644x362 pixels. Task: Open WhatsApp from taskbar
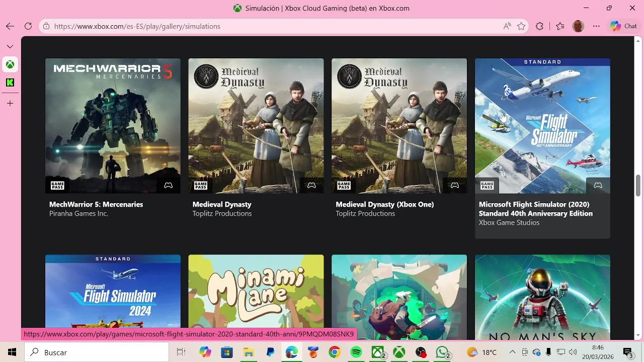[443, 352]
